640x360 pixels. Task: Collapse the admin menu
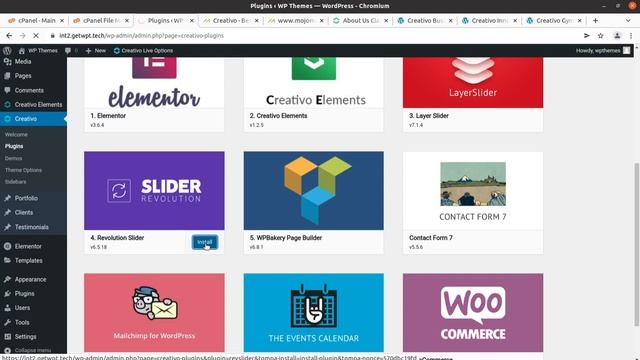coord(28,350)
